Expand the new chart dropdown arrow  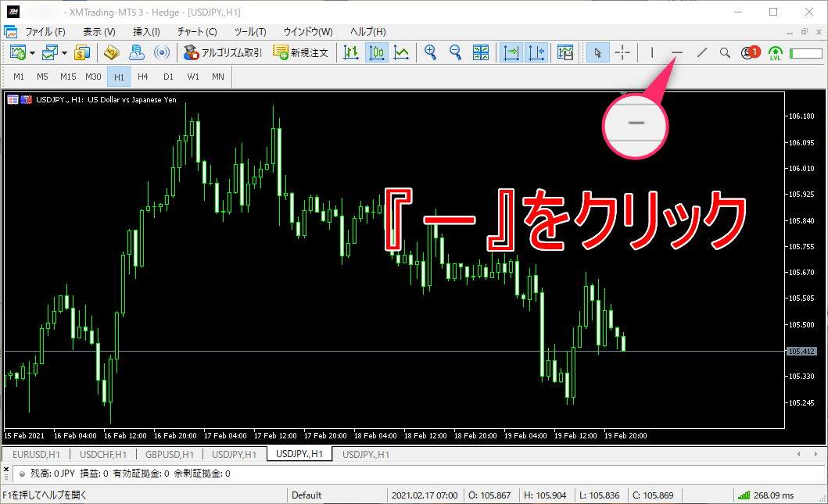point(32,53)
